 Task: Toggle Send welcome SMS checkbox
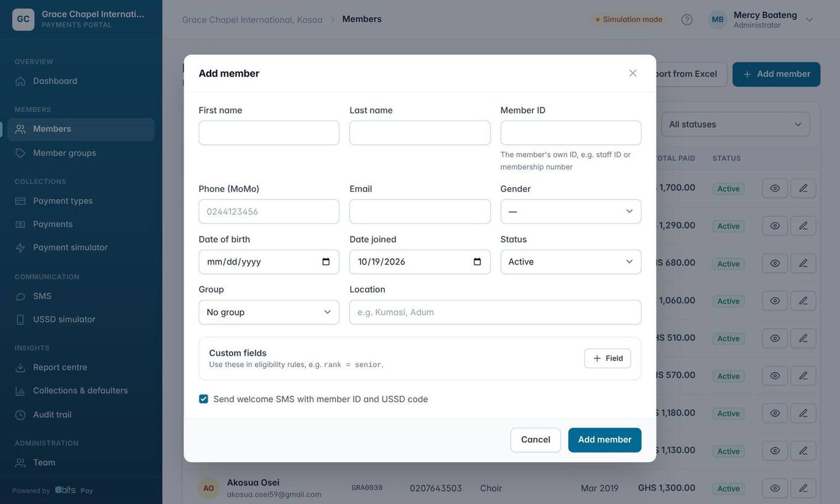tap(203, 399)
